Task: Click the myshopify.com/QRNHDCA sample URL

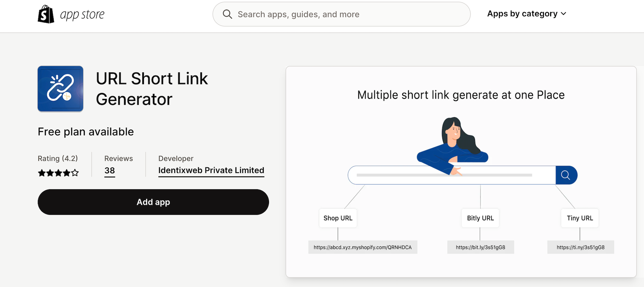Action: [363, 247]
